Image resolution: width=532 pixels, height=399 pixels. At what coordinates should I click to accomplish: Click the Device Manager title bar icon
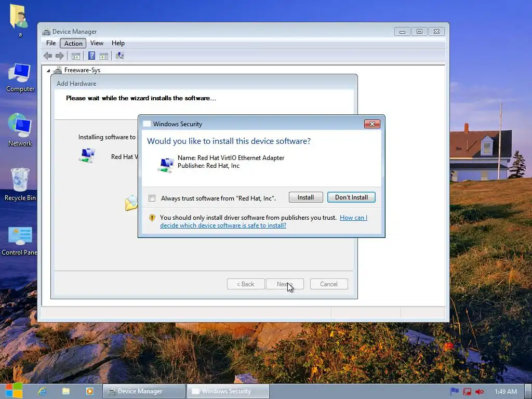(x=46, y=32)
